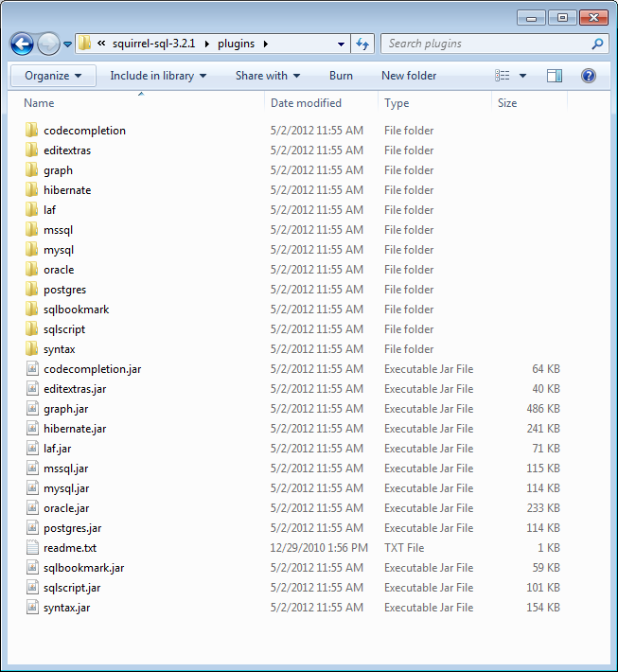Open the address bar history dropdown
Viewport: 618px width, 672px height.
pos(341,44)
